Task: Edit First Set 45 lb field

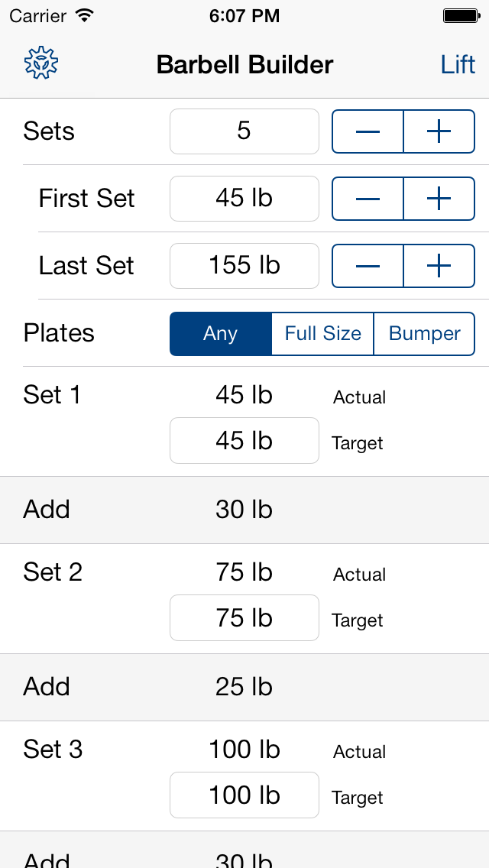Action: click(x=244, y=198)
